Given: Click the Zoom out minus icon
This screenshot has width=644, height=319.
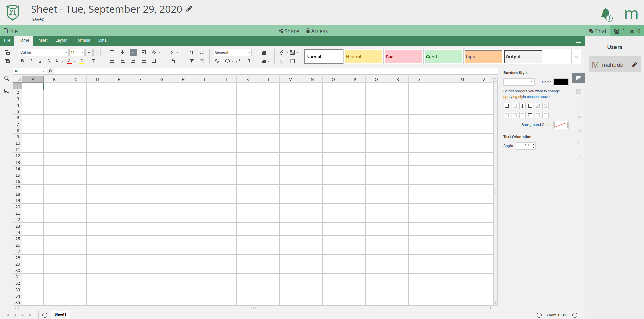Looking at the screenshot, I should (539, 315).
